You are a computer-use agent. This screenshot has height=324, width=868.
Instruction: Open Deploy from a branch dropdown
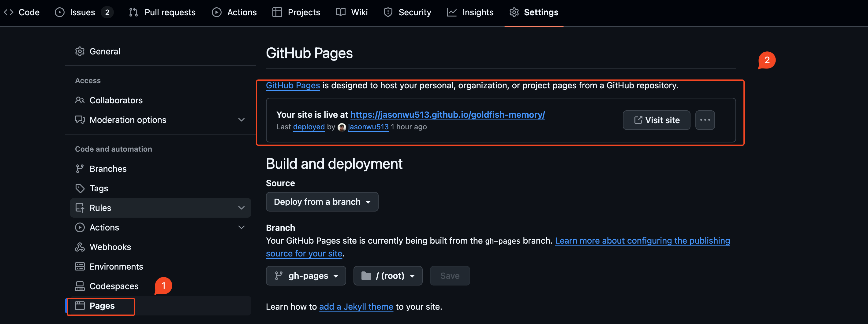click(x=322, y=202)
